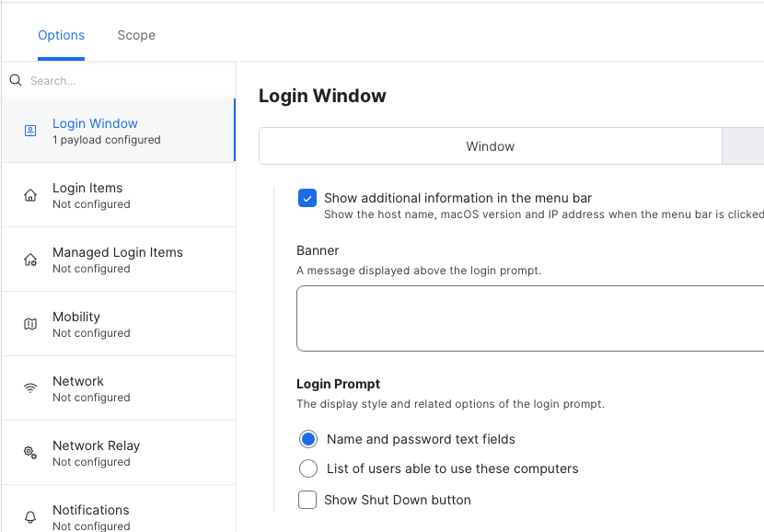The image size is (764, 532).
Task: Click the Login Items house icon
Action: [x=30, y=195]
